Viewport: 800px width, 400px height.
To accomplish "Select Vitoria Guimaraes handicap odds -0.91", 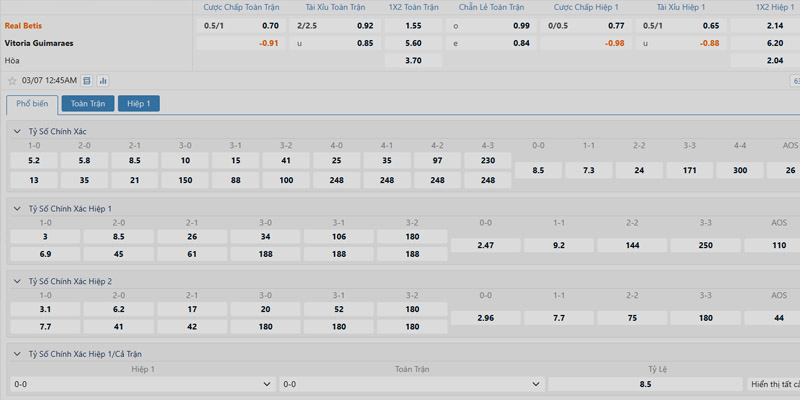I will click(241, 43).
